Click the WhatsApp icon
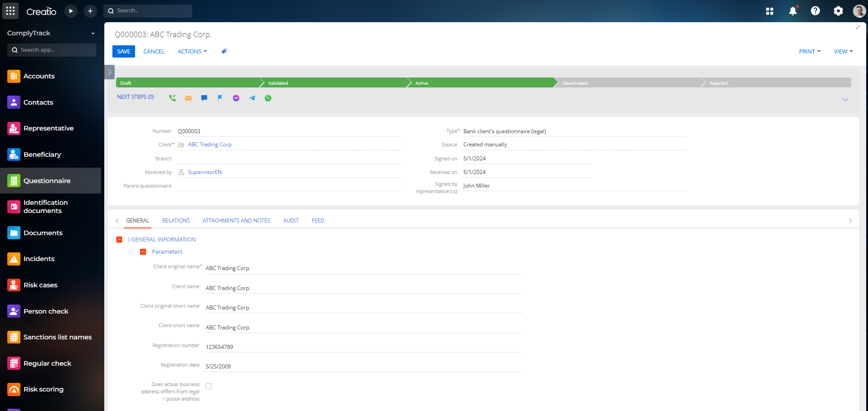The image size is (868, 411). (x=268, y=98)
